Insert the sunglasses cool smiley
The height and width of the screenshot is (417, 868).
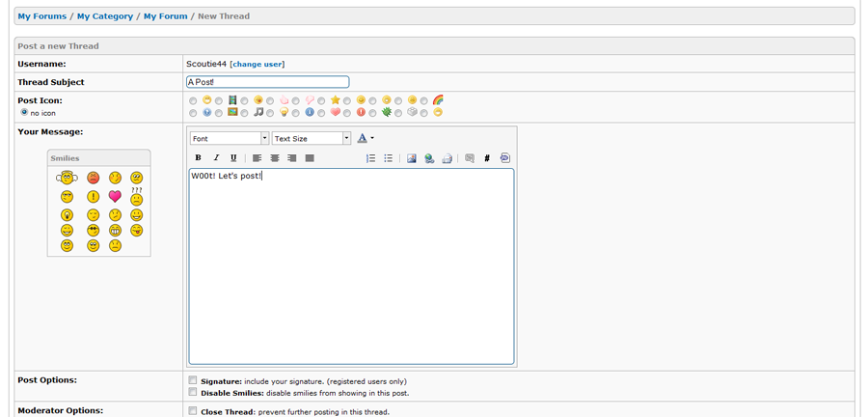coord(93,230)
